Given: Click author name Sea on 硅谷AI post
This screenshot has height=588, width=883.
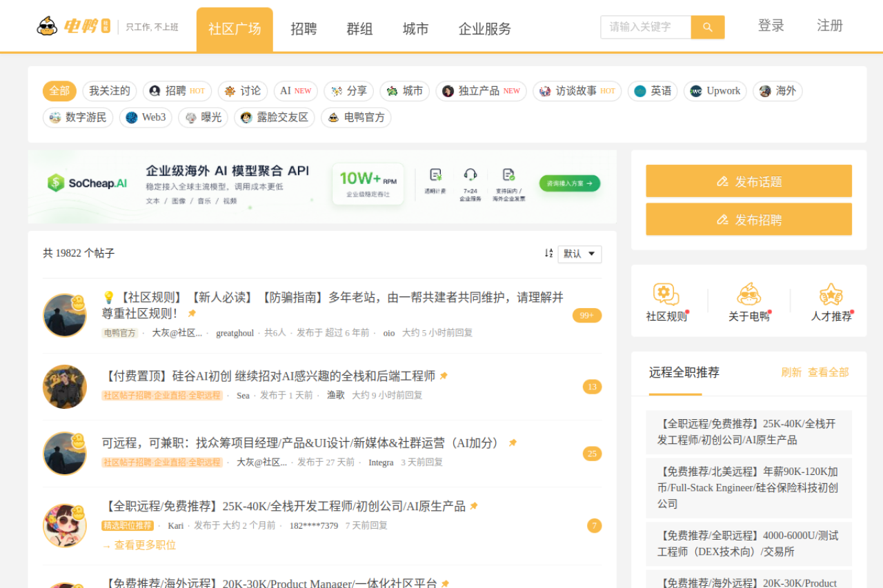Looking at the screenshot, I should 243,396.
